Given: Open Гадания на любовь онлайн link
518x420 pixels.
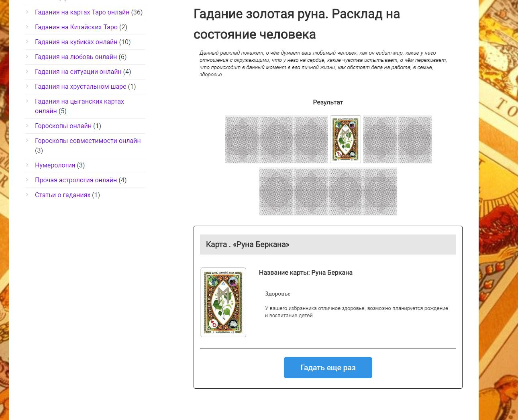Looking at the screenshot, I should [76, 57].
